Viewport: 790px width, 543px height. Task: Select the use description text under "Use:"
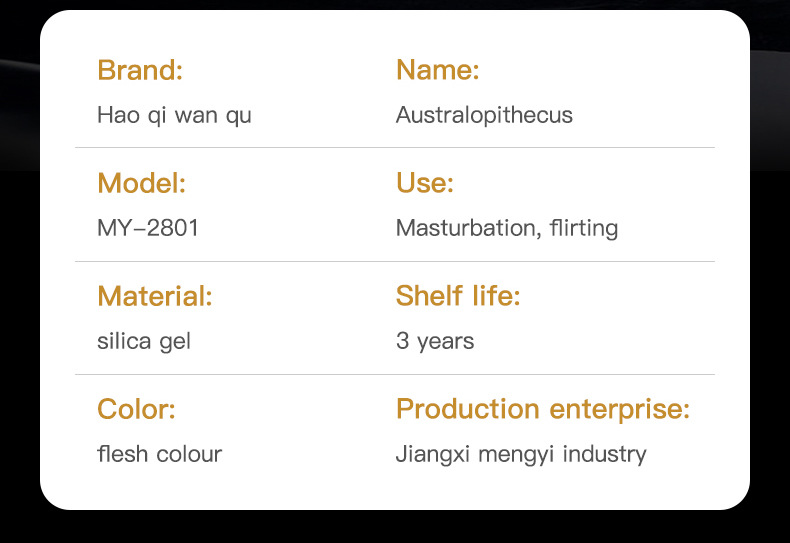pos(507,228)
